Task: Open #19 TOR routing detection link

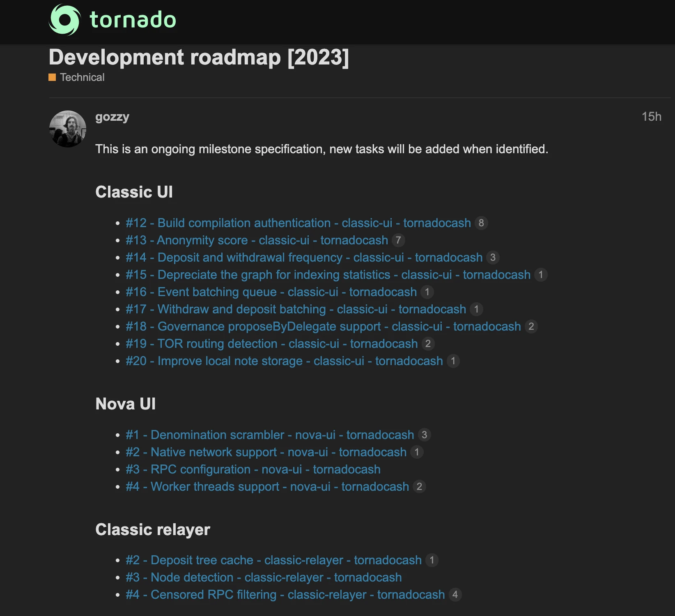Action: 271,344
